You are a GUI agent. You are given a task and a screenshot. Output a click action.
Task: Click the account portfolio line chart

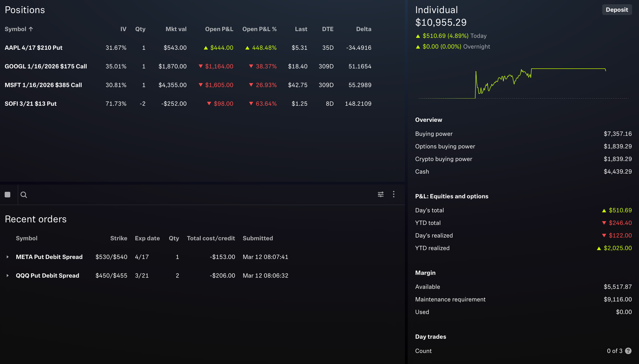coord(523,83)
